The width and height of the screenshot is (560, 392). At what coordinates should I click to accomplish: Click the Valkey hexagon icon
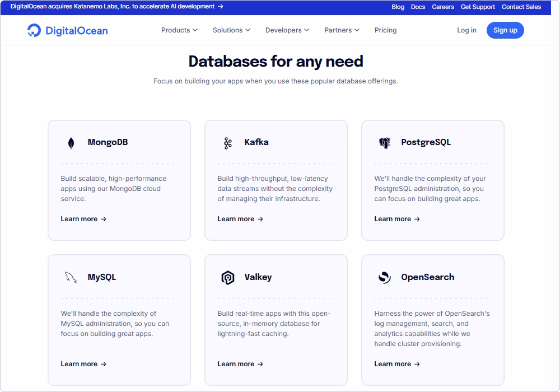(228, 277)
